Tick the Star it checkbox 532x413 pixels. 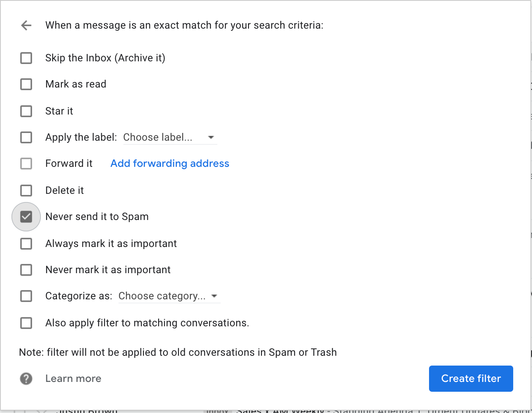click(26, 111)
